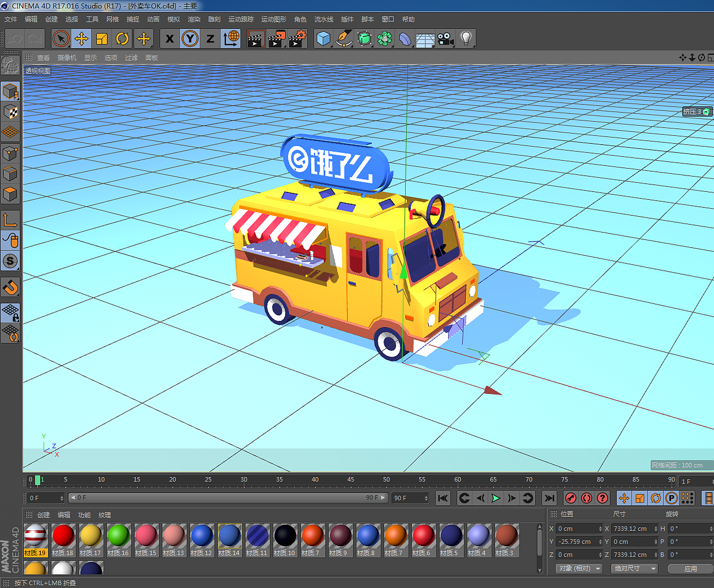
Task: Enable Snap magnet icon
Action: click(x=11, y=287)
